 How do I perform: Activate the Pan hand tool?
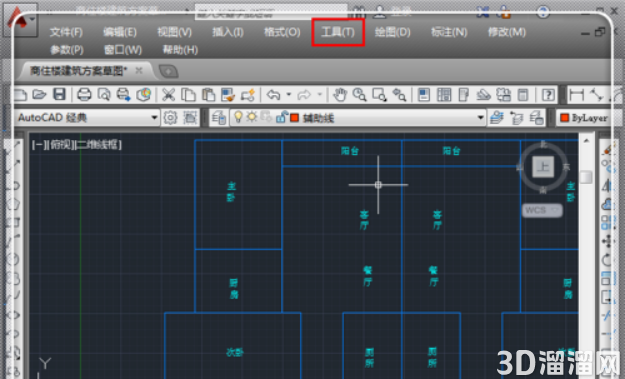[x=340, y=95]
